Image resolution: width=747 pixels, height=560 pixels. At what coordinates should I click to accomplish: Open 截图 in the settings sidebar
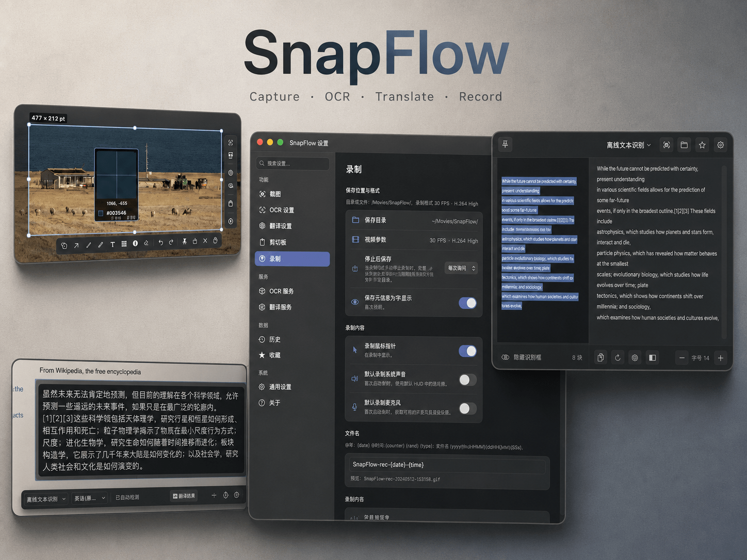pos(292,194)
